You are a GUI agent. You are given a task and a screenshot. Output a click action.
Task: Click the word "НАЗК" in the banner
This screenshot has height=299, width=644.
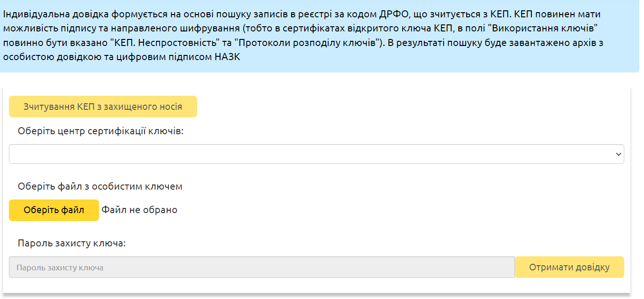pos(227,57)
